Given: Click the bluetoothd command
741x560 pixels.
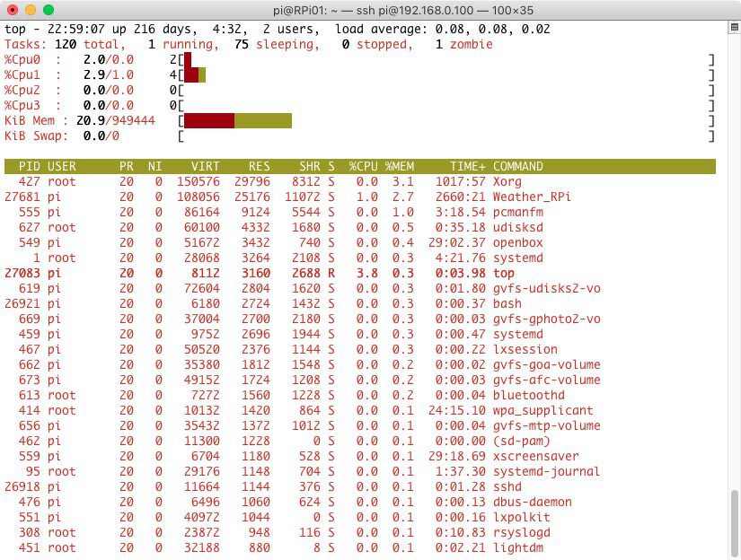Looking at the screenshot, I should [529, 395].
